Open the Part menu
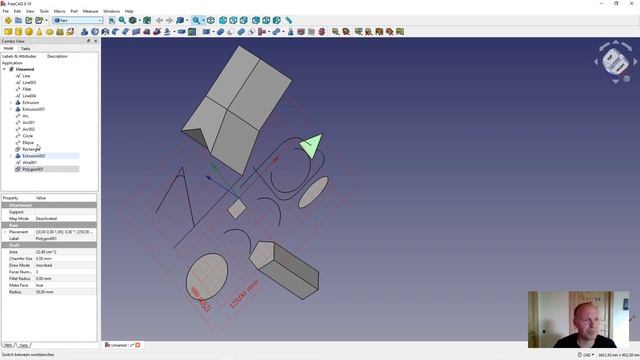The width and height of the screenshot is (640, 360). click(74, 11)
